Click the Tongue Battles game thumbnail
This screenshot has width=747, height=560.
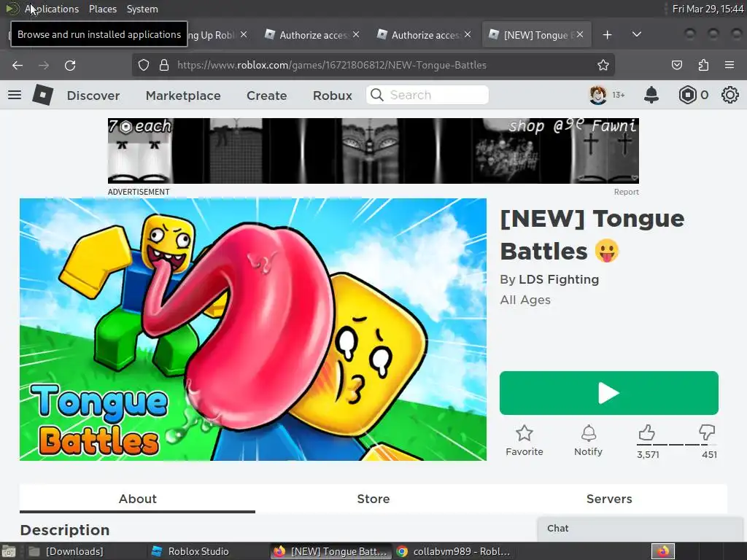click(253, 330)
